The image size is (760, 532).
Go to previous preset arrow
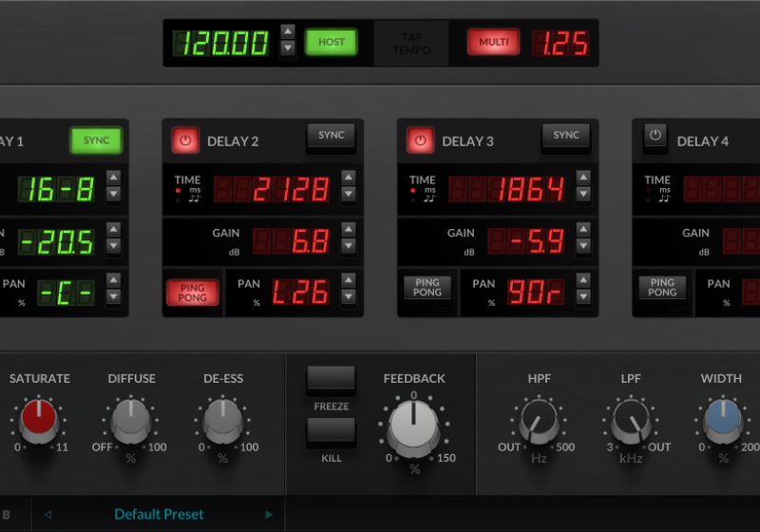(x=47, y=515)
